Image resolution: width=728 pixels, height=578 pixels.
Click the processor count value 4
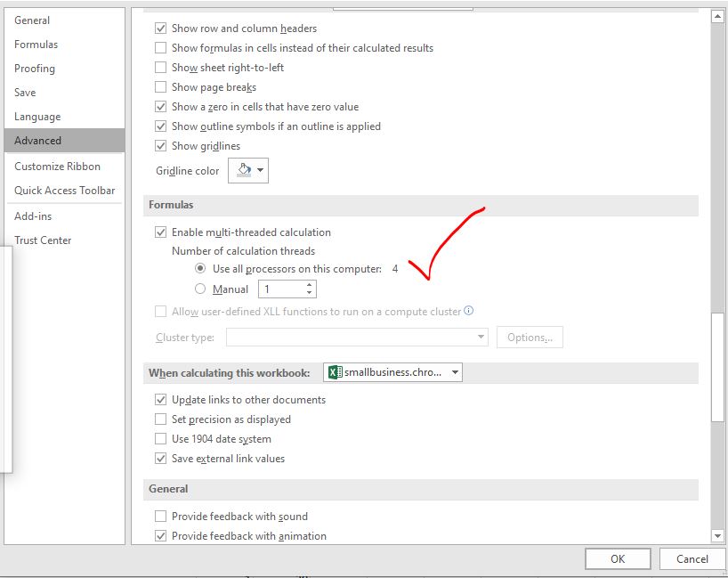[394, 269]
